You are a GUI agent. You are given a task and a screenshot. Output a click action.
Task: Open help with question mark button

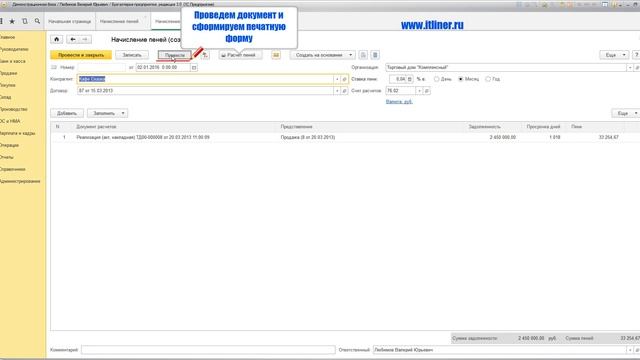tap(636, 55)
